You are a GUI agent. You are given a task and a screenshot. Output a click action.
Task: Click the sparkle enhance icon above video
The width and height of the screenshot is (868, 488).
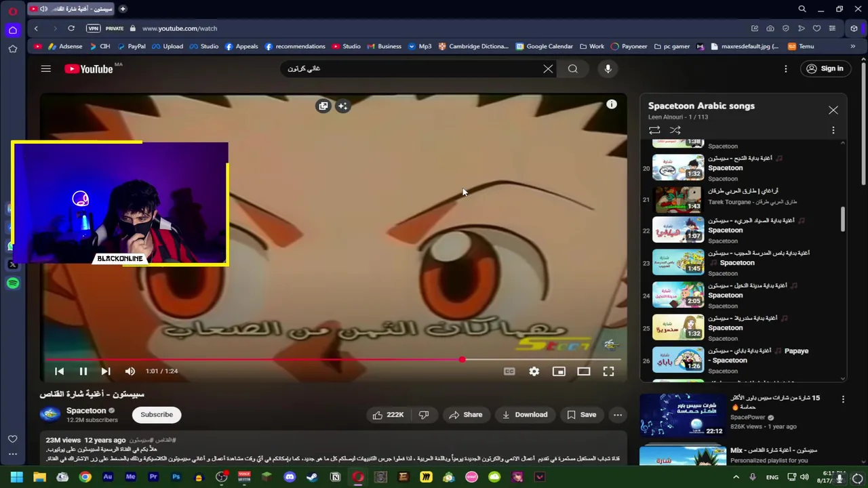click(x=342, y=106)
